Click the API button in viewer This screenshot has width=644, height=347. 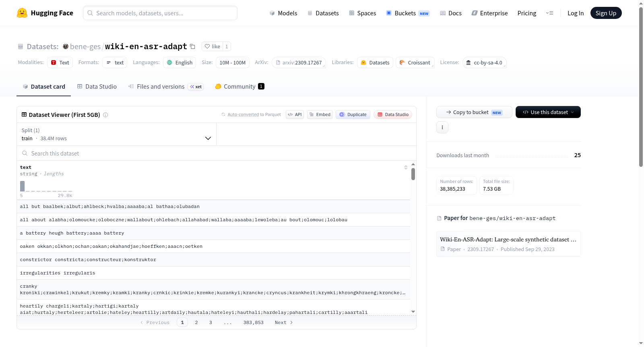tap(295, 114)
